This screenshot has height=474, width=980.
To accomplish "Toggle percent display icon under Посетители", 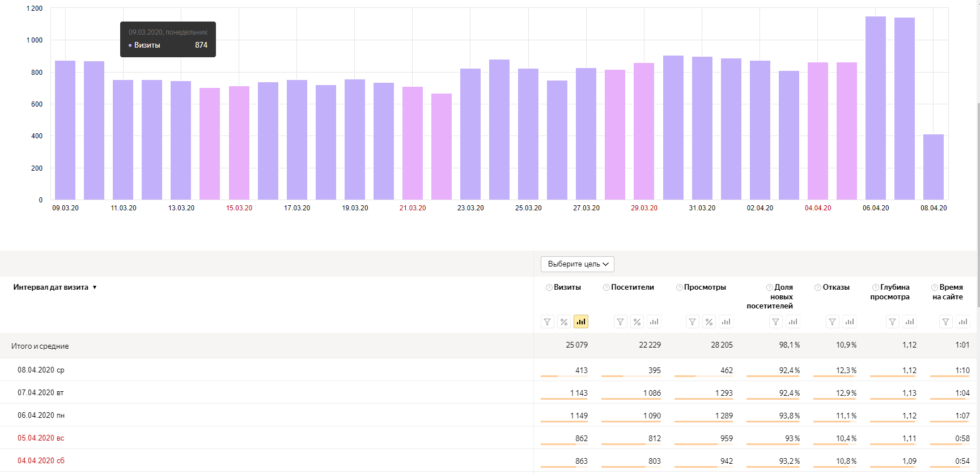I will [637, 322].
